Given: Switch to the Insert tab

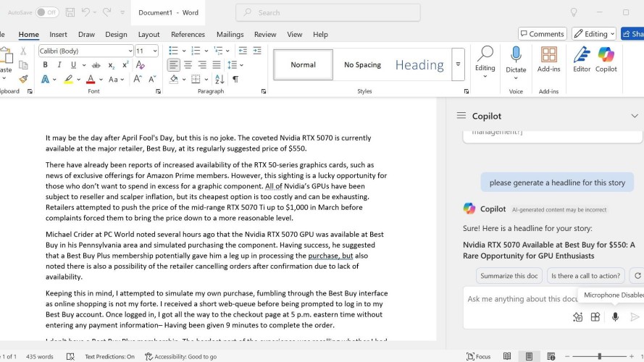Looking at the screenshot, I should [58, 34].
